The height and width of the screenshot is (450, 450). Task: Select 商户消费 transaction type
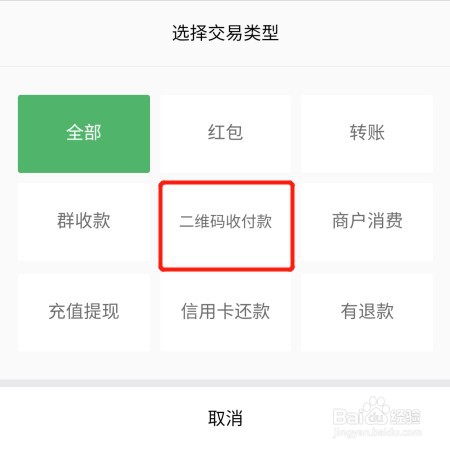pos(367,222)
